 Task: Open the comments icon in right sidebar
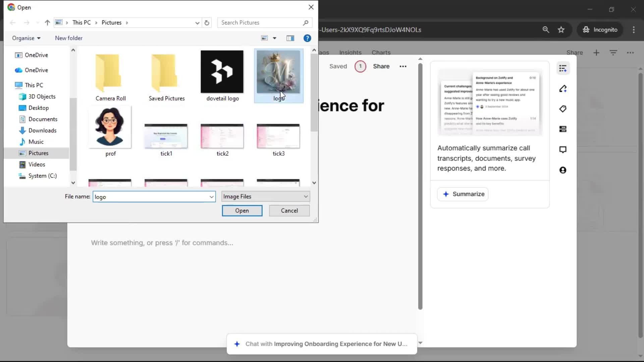[563, 149]
